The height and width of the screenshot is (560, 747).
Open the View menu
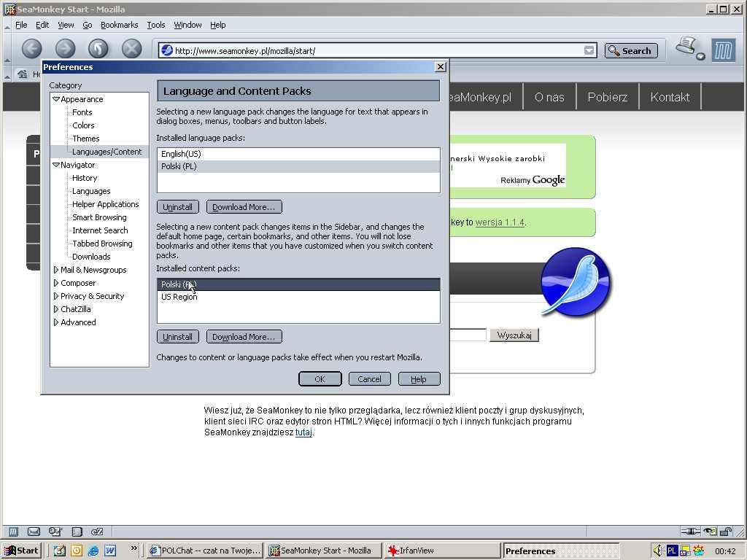click(66, 25)
